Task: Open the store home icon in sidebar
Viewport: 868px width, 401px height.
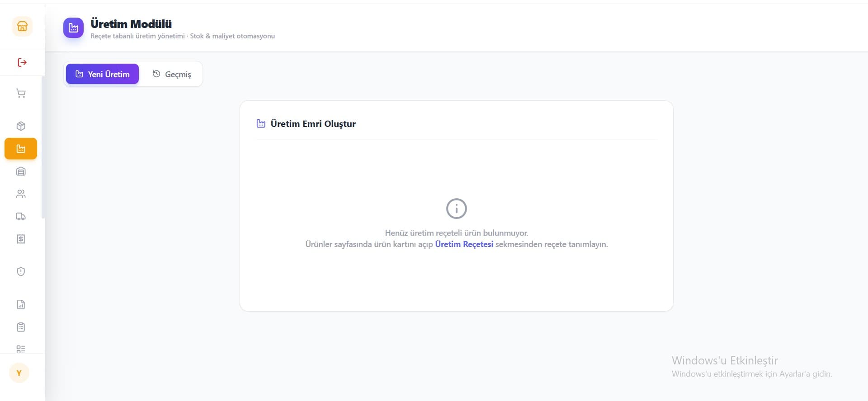Action: (x=22, y=27)
